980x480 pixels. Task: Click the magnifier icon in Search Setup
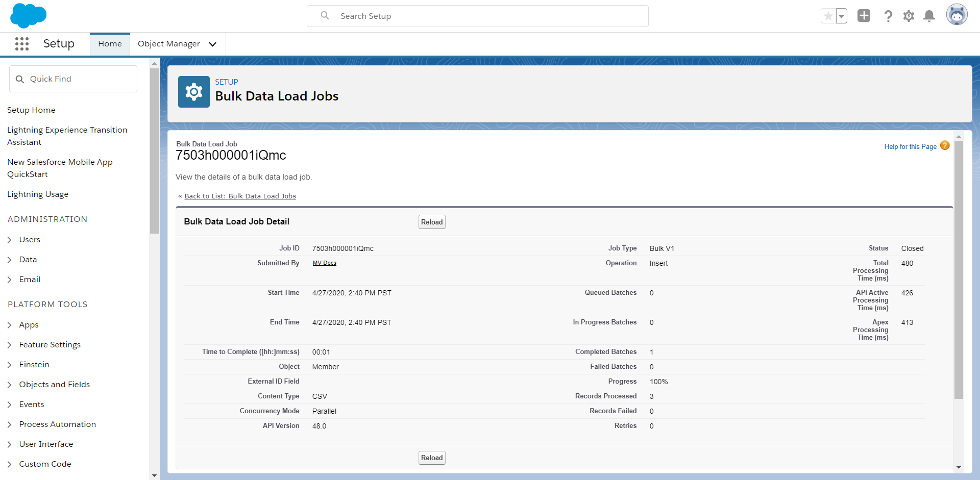pos(325,16)
